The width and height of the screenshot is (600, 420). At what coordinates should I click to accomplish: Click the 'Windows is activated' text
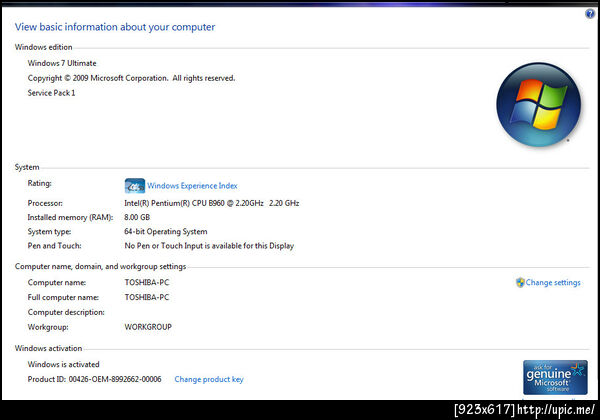(x=64, y=365)
